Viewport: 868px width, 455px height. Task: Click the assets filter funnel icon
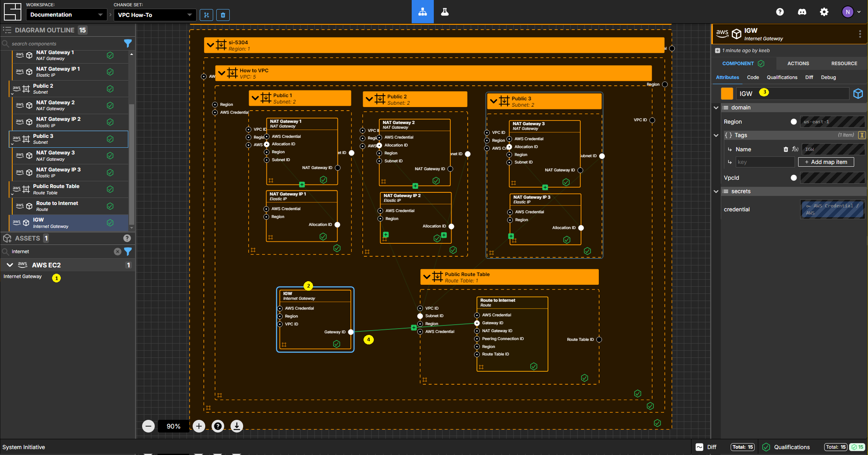(128, 252)
